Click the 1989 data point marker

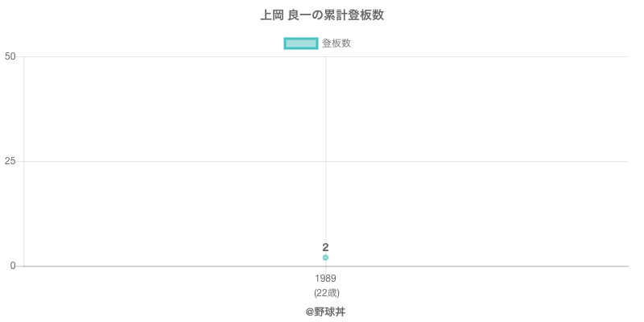point(325,258)
